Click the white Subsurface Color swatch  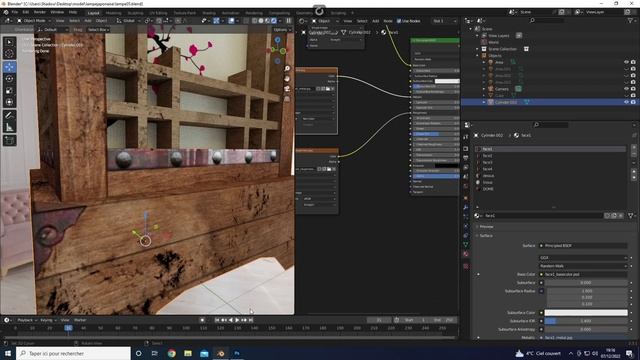586,313
